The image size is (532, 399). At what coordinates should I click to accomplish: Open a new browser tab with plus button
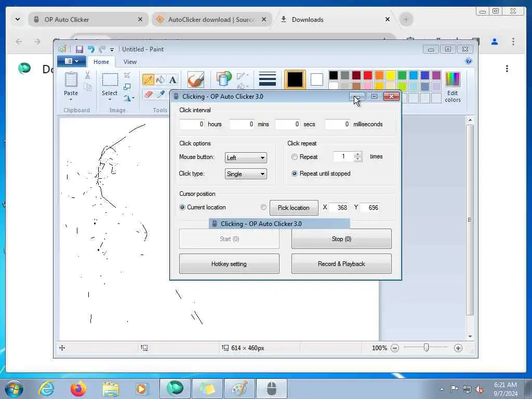(406, 19)
